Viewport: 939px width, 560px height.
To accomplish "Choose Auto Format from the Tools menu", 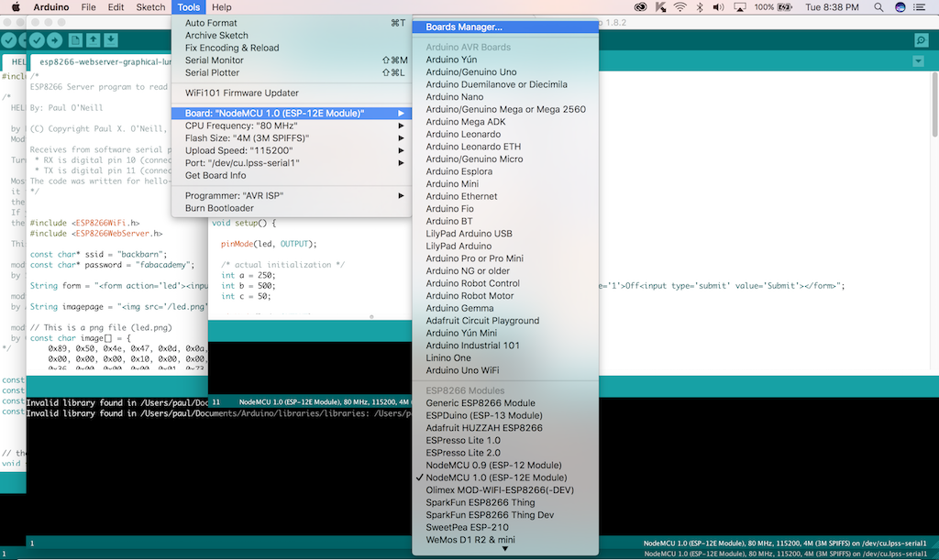I will pos(292,23).
